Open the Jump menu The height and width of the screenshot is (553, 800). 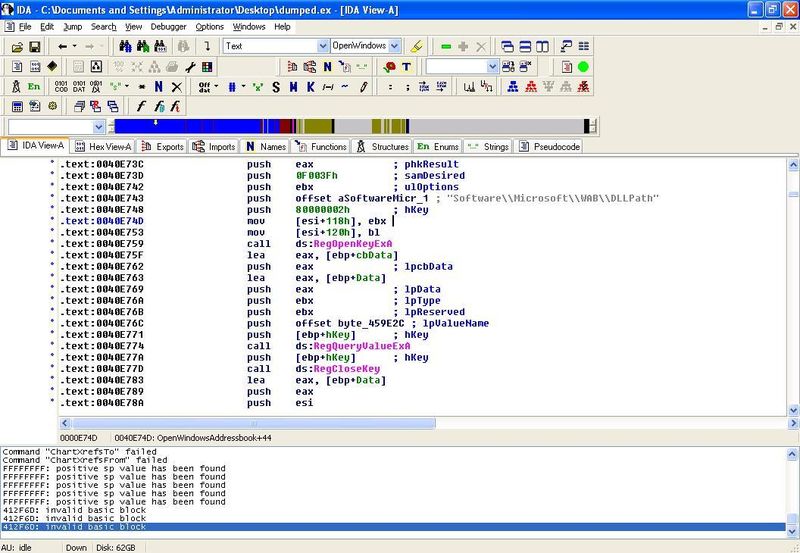pyautogui.click(x=72, y=27)
